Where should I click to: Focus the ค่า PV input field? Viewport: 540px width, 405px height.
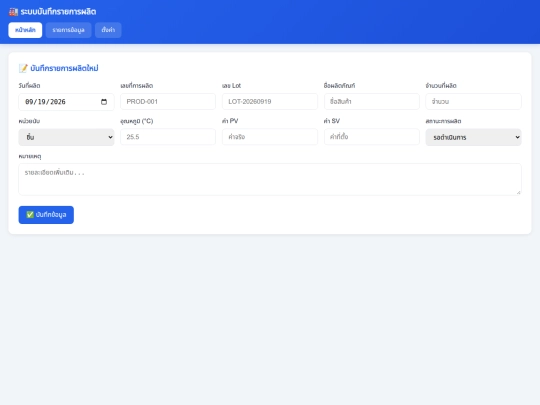(x=270, y=137)
